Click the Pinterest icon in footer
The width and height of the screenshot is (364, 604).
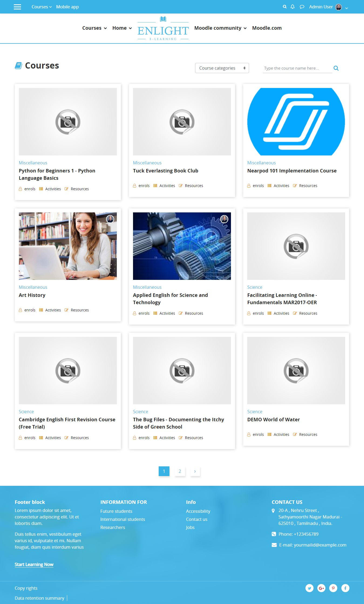(x=333, y=588)
